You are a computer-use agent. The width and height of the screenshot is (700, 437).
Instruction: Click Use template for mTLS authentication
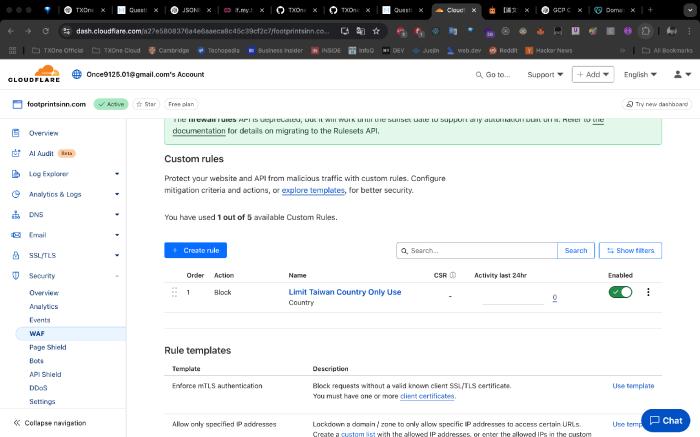point(633,385)
